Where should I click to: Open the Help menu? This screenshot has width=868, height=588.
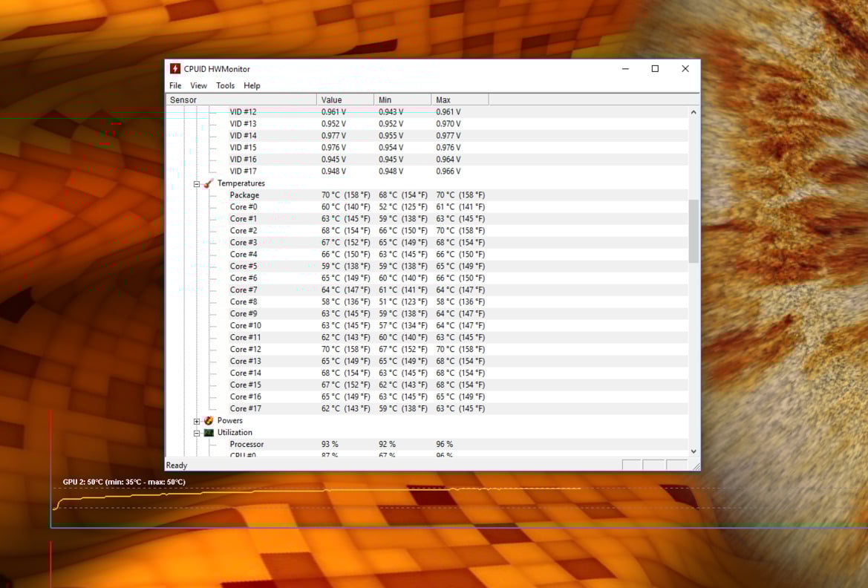[x=252, y=85]
